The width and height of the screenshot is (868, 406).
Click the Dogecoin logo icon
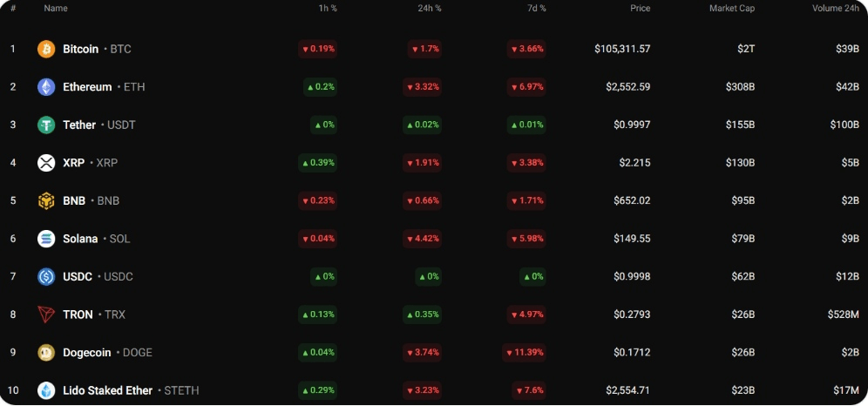(x=46, y=352)
